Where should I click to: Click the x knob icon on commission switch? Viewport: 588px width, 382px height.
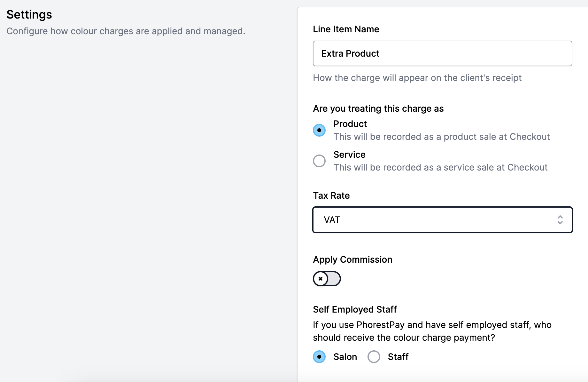(321, 279)
